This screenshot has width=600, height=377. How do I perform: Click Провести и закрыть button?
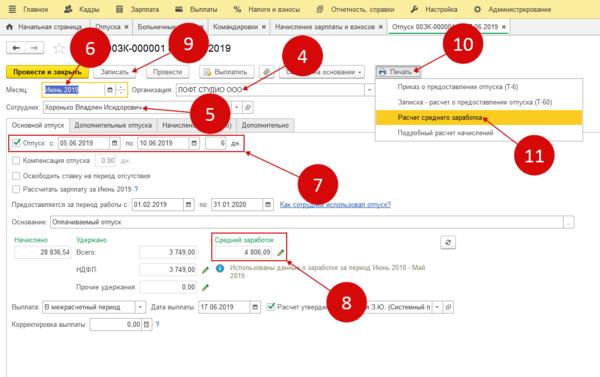coord(47,72)
